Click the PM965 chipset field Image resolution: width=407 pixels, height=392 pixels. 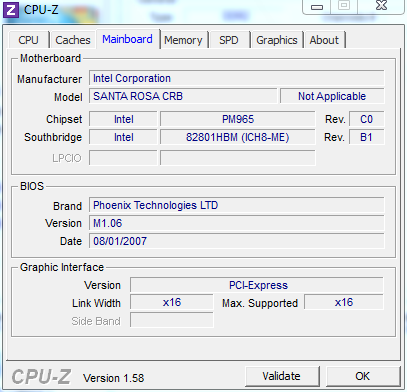click(238, 119)
